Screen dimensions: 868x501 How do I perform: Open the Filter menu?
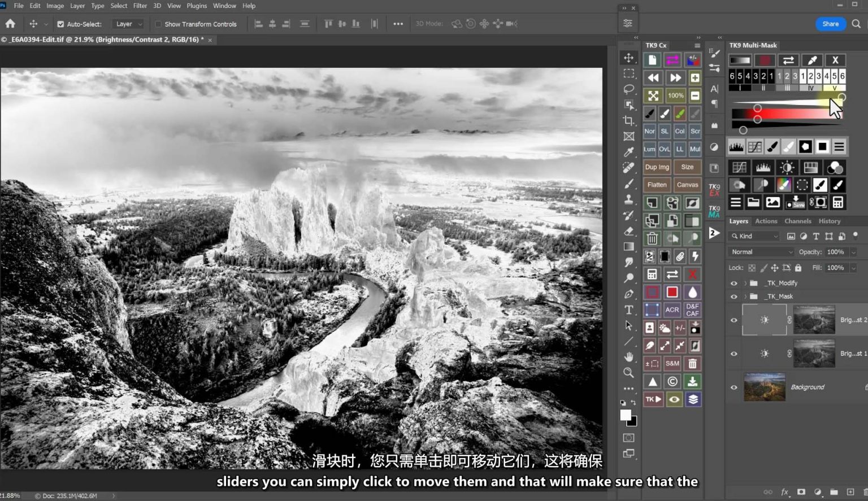click(140, 6)
